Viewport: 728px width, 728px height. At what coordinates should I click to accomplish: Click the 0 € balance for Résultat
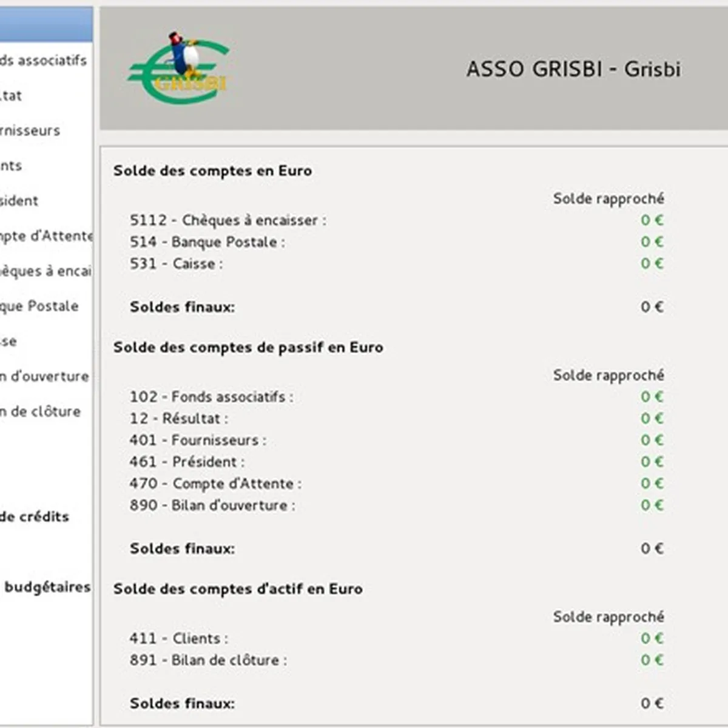point(652,419)
